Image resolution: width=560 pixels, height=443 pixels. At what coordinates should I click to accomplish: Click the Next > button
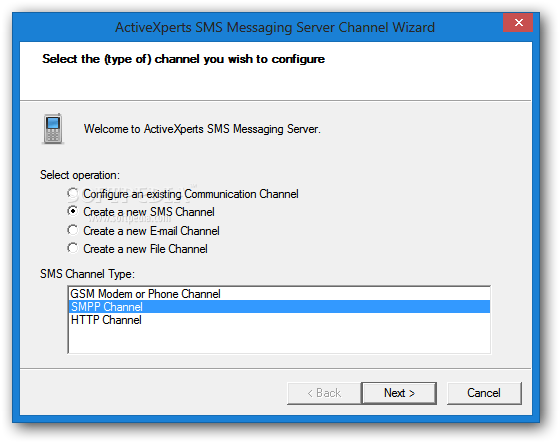point(399,393)
